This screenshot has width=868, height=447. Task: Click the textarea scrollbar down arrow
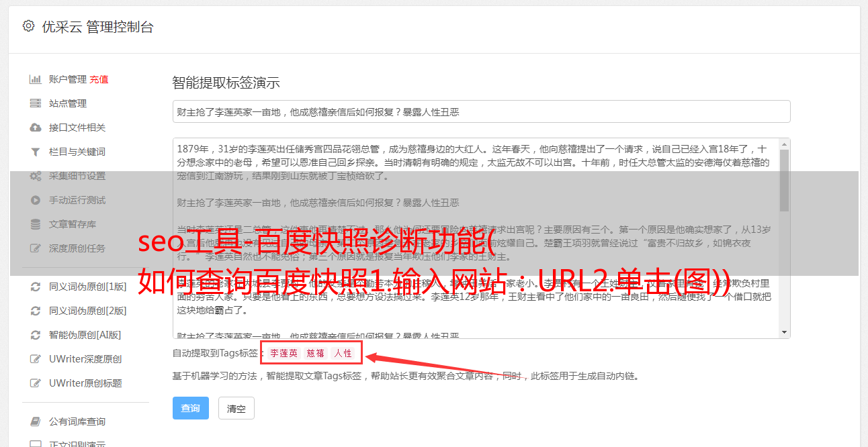(x=784, y=332)
